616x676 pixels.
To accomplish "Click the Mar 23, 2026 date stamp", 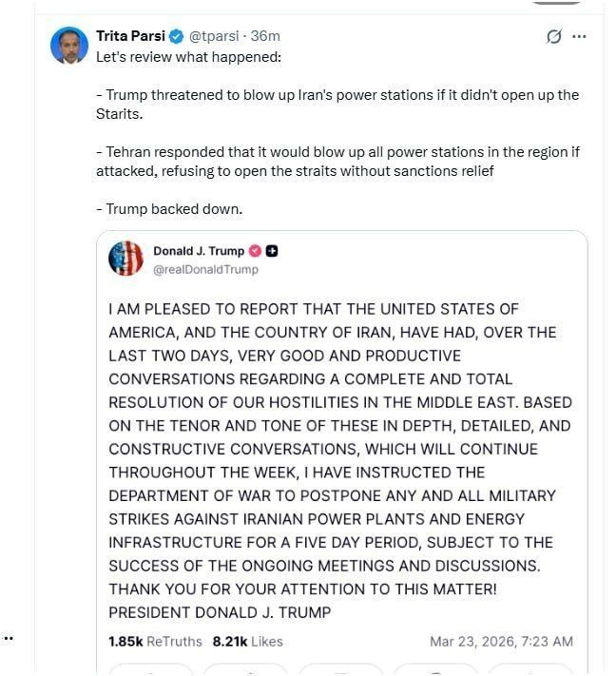I will pos(501,642).
